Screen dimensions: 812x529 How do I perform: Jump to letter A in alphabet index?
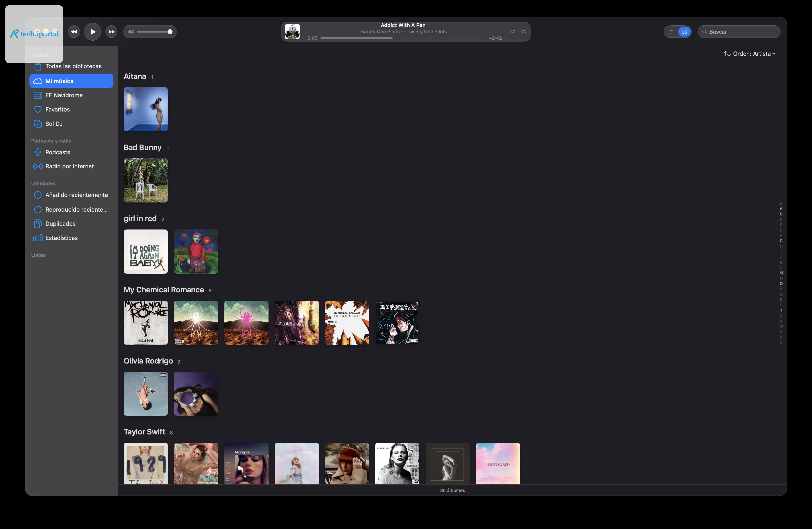781,209
